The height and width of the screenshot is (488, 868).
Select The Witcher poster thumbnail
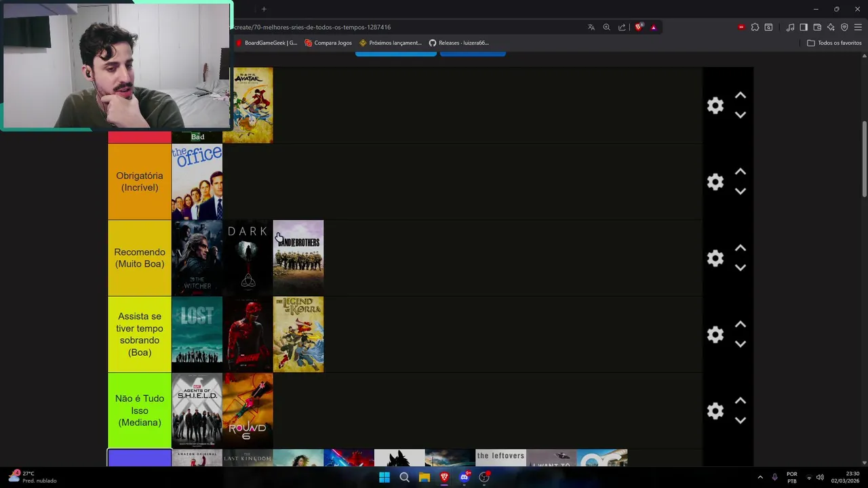197,258
